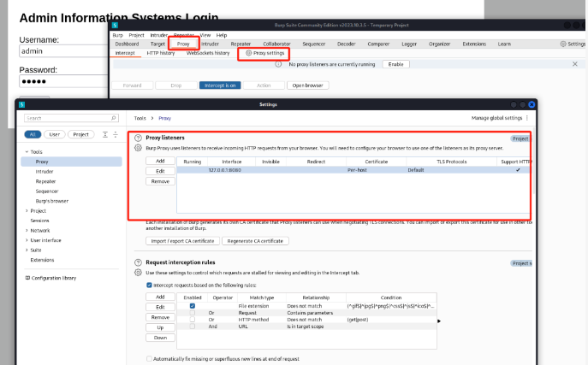Viewport: 588px width, 365px height.
Task: Open the Target tab
Action: tap(157, 44)
